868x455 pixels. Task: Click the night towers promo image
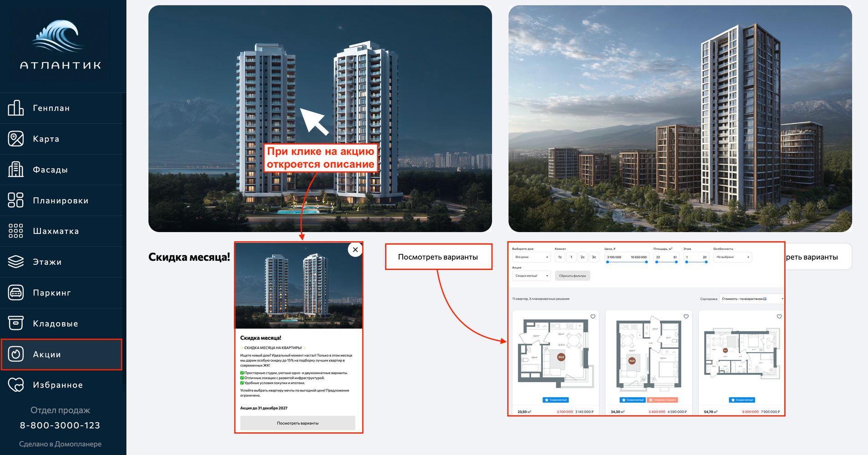[x=320, y=119]
